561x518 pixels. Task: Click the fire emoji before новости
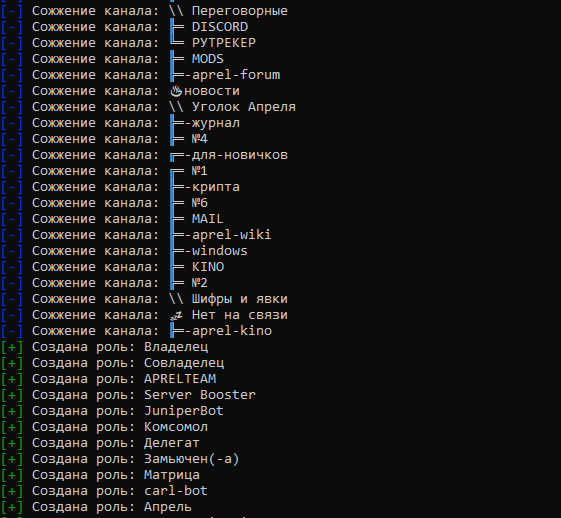tap(176, 91)
